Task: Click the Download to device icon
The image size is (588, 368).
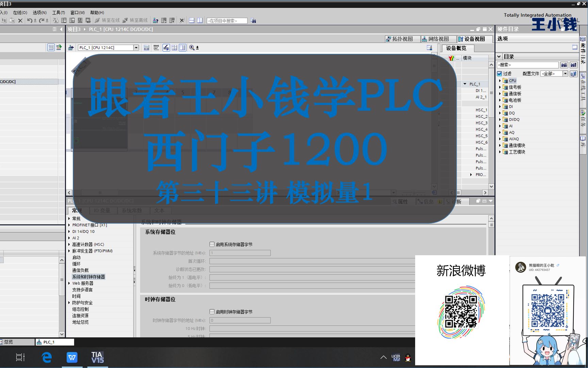Action: [64, 20]
